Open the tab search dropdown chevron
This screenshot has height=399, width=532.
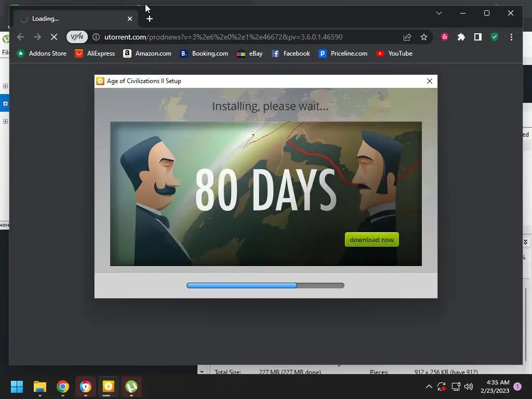click(438, 13)
